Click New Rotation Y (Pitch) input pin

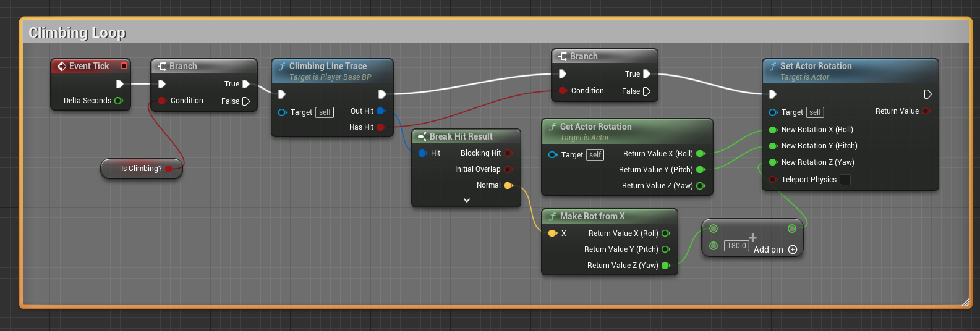click(773, 146)
